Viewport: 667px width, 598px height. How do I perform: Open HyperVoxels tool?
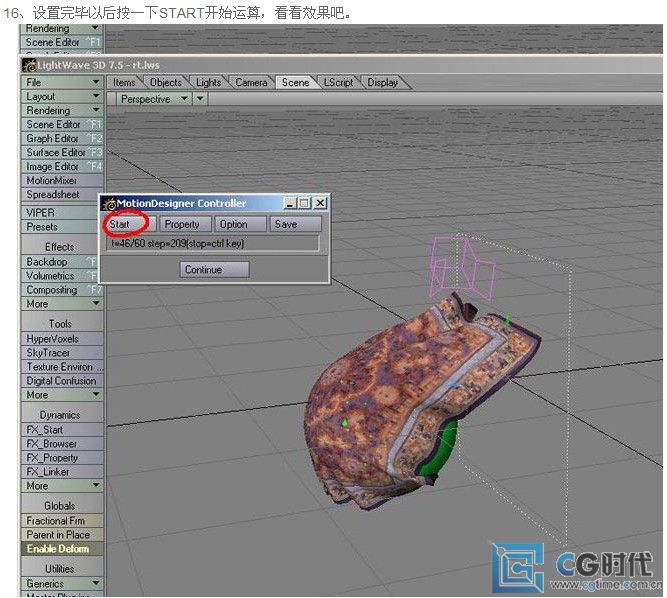62,339
